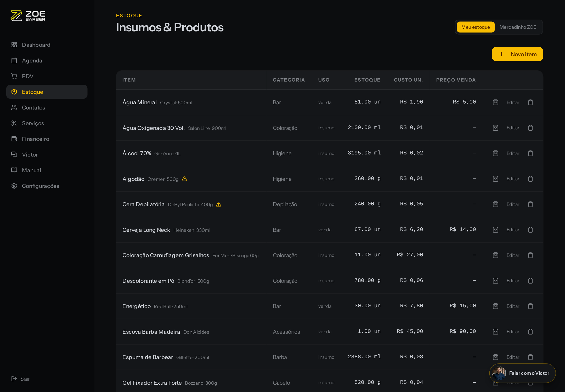Add a new item with Novo item
This screenshot has height=392, width=565.
[x=517, y=54]
